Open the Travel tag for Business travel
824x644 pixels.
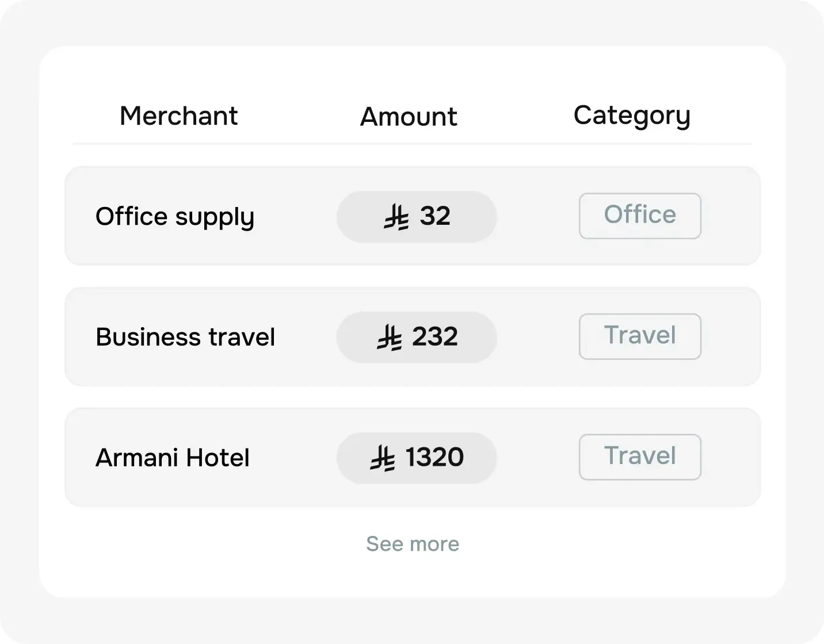coord(639,336)
